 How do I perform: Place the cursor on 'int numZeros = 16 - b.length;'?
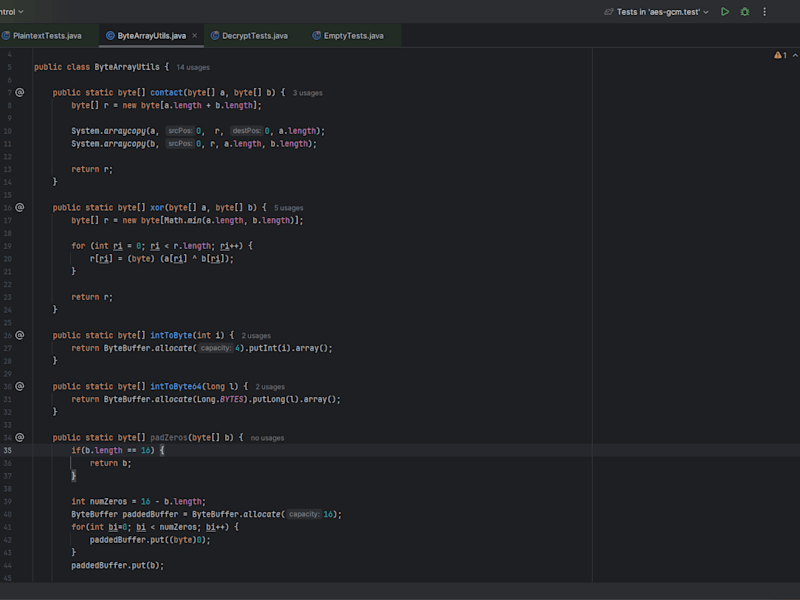[138, 502]
